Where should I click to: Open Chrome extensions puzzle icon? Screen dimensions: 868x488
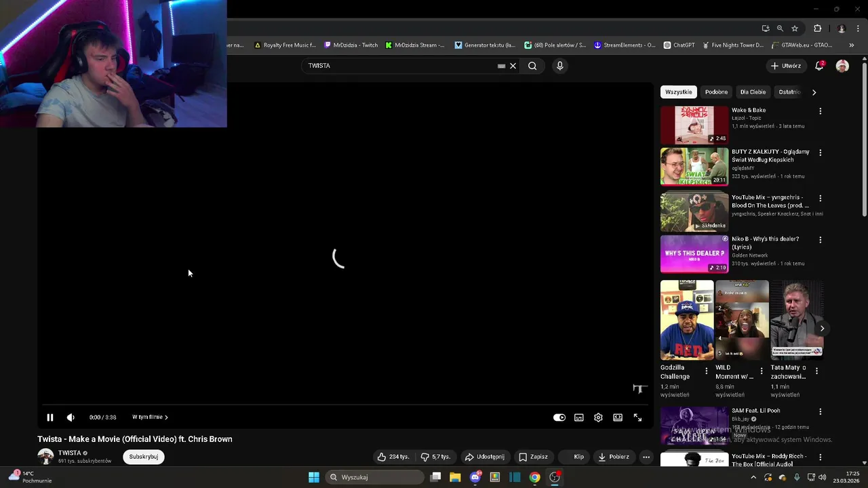click(x=817, y=28)
